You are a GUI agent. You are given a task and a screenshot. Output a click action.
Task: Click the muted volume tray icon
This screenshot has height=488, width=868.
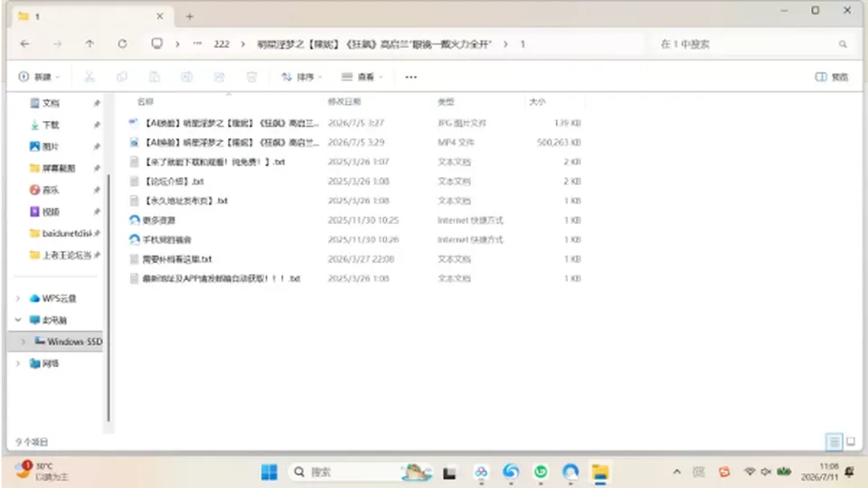click(766, 472)
